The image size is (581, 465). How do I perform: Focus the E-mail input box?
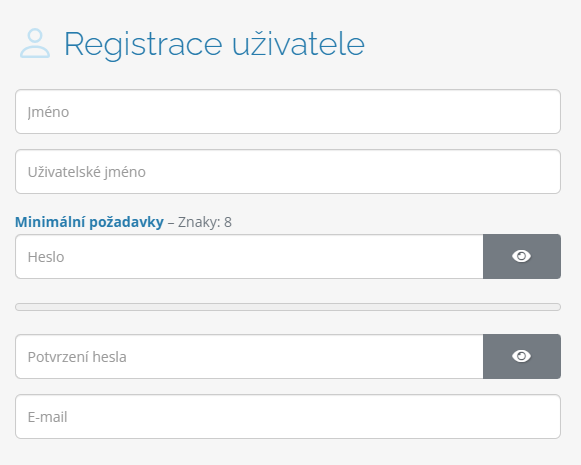pyautogui.click(x=288, y=416)
